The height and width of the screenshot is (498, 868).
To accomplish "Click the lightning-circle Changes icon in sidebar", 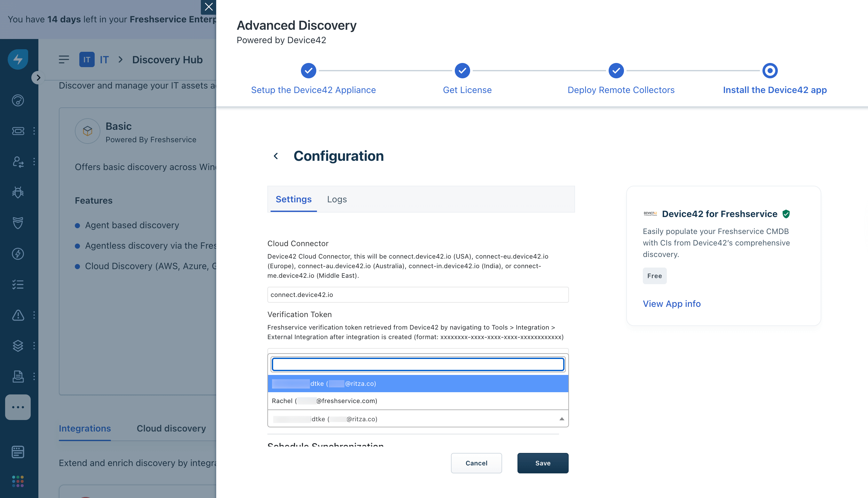I will pos(18,253).
